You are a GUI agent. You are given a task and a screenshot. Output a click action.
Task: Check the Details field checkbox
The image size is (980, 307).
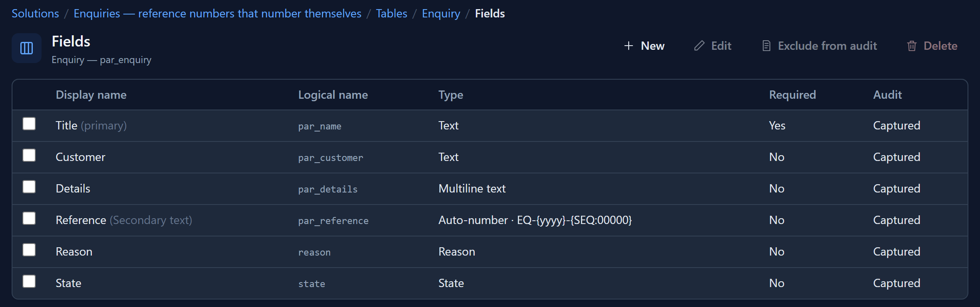(29, 187)
